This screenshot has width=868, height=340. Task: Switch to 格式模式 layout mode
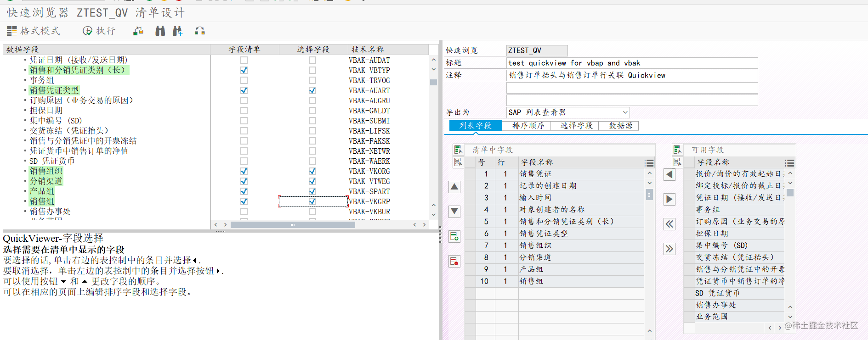pyautogui.click(x=33, y=31)
